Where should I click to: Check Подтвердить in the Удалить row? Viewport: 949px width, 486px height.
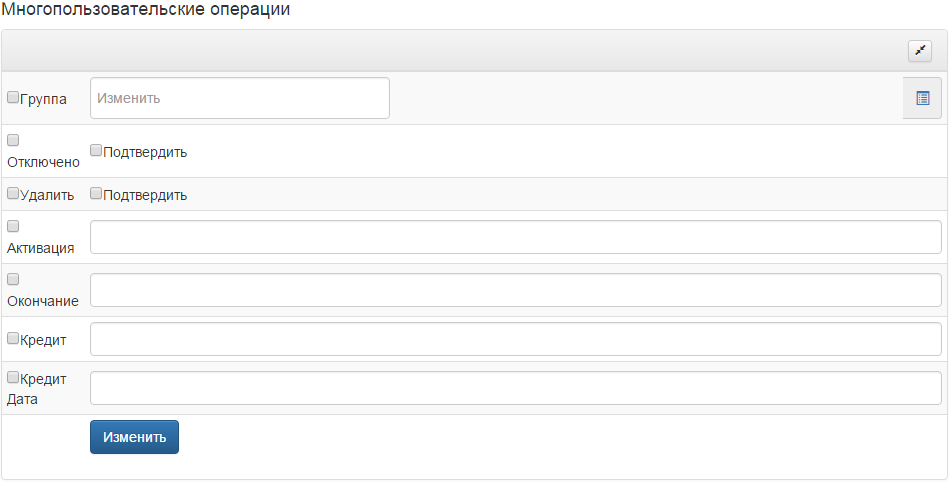96,193
